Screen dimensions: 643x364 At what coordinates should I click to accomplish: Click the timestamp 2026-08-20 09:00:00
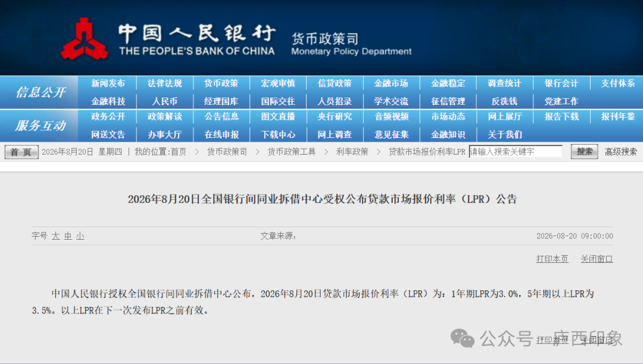click(x=575, y=236)
